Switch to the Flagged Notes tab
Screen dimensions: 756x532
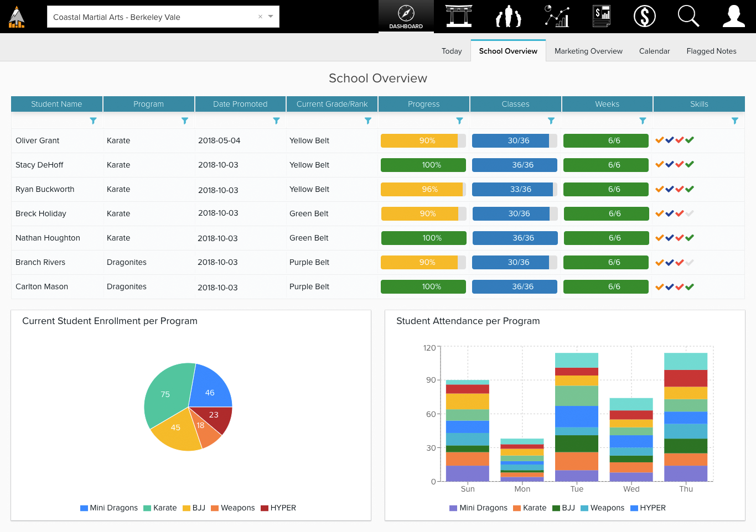click(x=711, y=51)
